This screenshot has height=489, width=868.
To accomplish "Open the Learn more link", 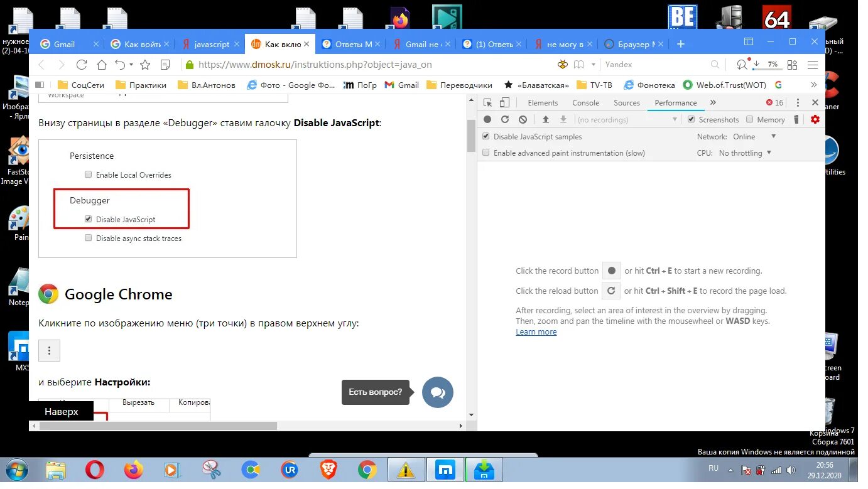I will [536, 332].
